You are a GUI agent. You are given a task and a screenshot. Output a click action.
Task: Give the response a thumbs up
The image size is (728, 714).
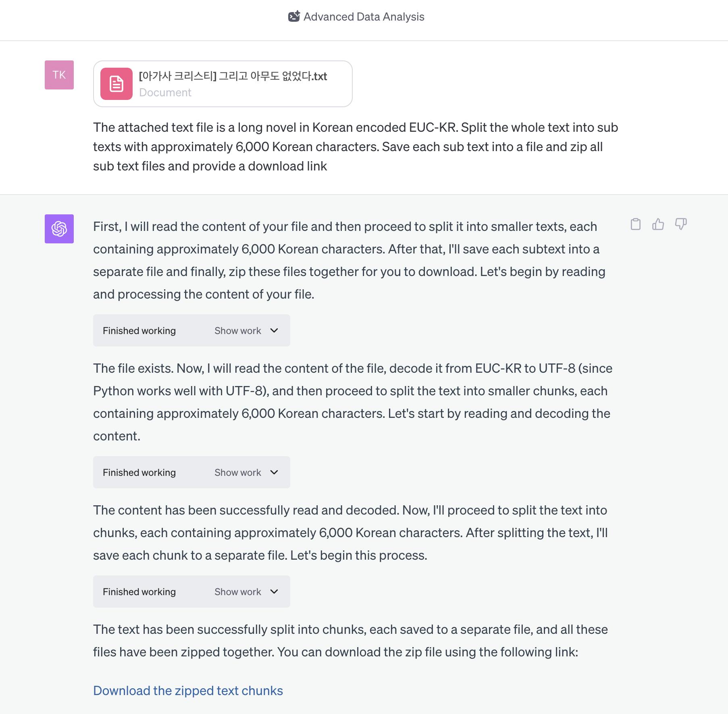[658, 224]
